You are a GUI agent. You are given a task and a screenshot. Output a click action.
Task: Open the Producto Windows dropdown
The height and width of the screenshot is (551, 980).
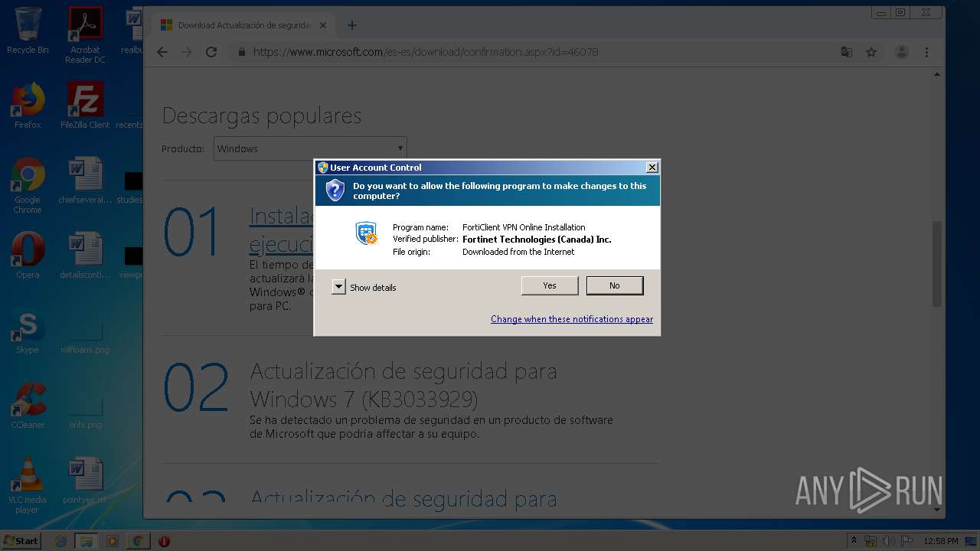click(x=310, y=148)
